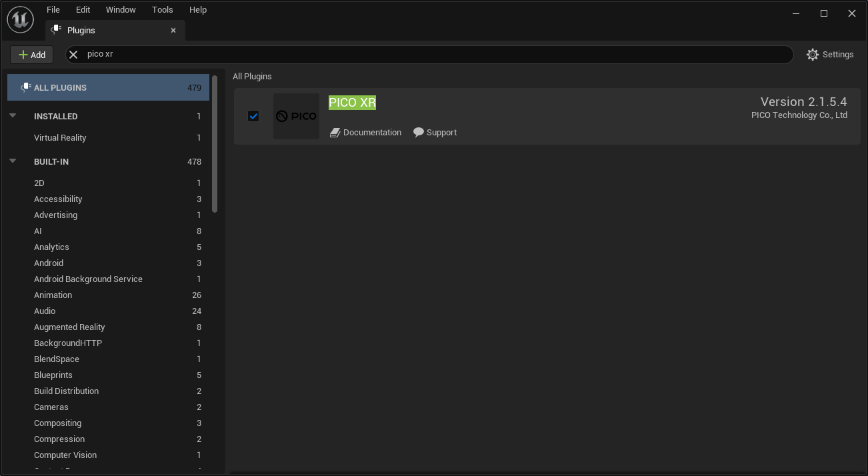Viewport: 868px width, 476px height.
Task: Click the Version 2.1.5.4 text
Action: tap(804, 102)
